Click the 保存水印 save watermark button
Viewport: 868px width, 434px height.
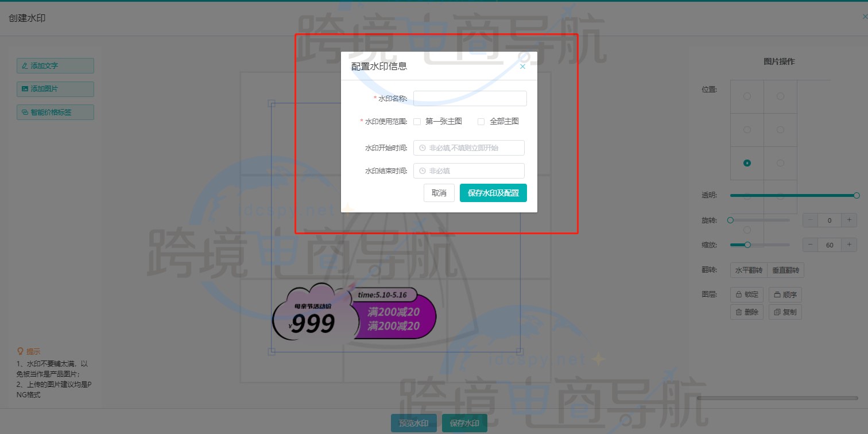coord(464,423)
